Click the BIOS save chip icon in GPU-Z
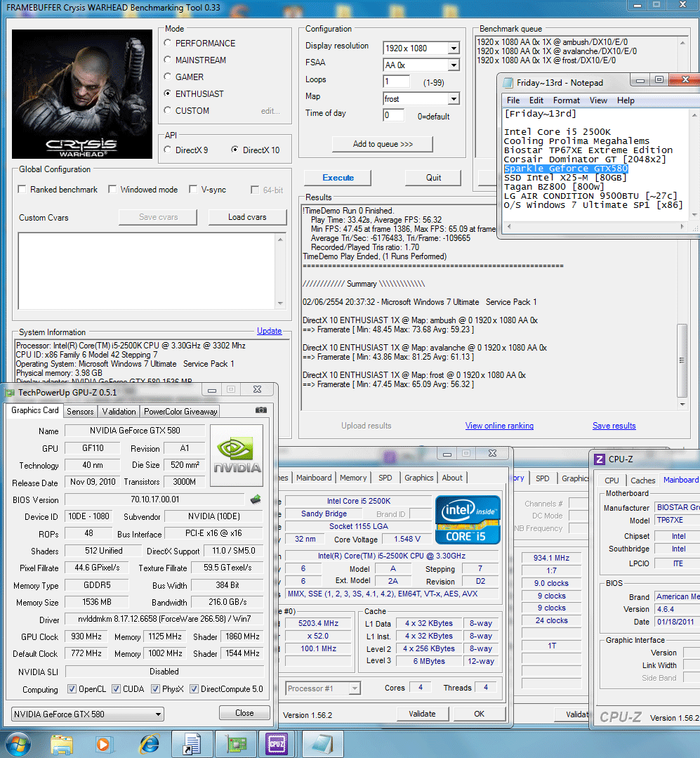Image resolution: width=700 pixels, height=758 pixels. tap(256, 499)
